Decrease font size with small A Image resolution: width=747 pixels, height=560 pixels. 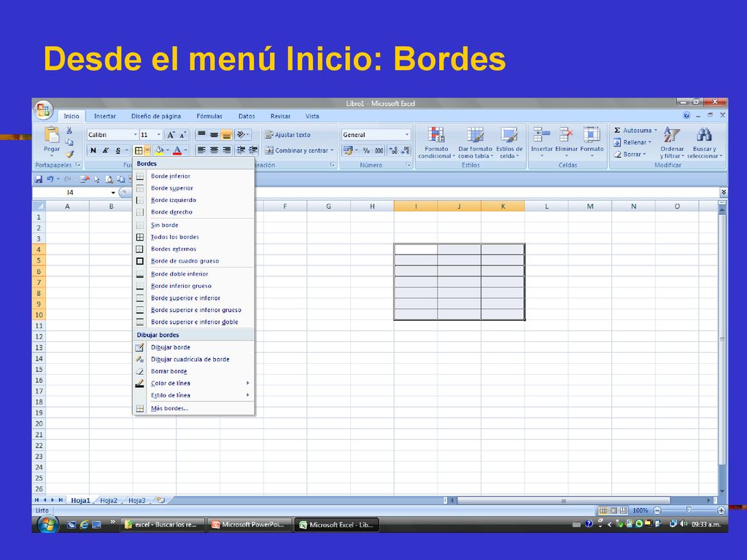182,135
